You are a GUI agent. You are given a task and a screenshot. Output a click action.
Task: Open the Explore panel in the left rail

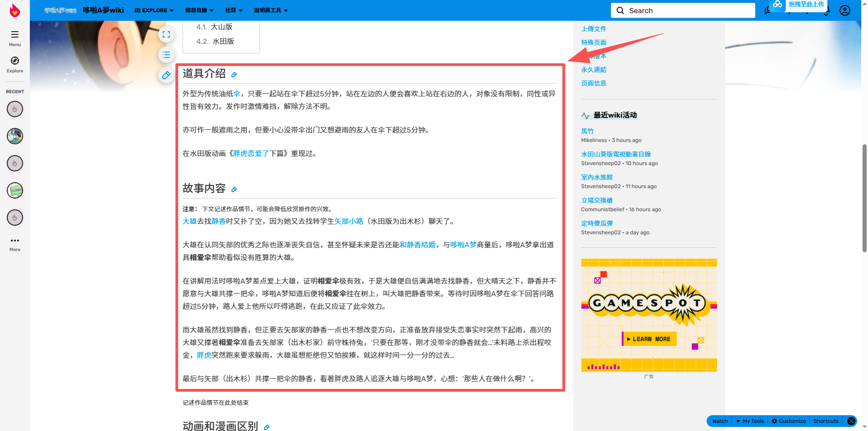point(14,65)
